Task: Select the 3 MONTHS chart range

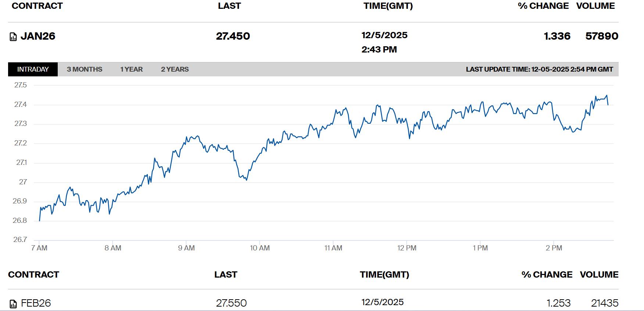Action: pyautogui.click(x=85, y=69)
